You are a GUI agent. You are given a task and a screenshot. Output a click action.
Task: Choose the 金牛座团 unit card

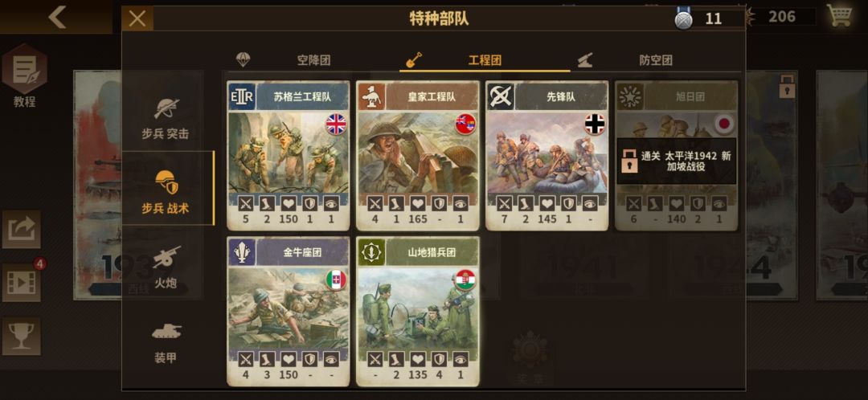tap(289, 312)
